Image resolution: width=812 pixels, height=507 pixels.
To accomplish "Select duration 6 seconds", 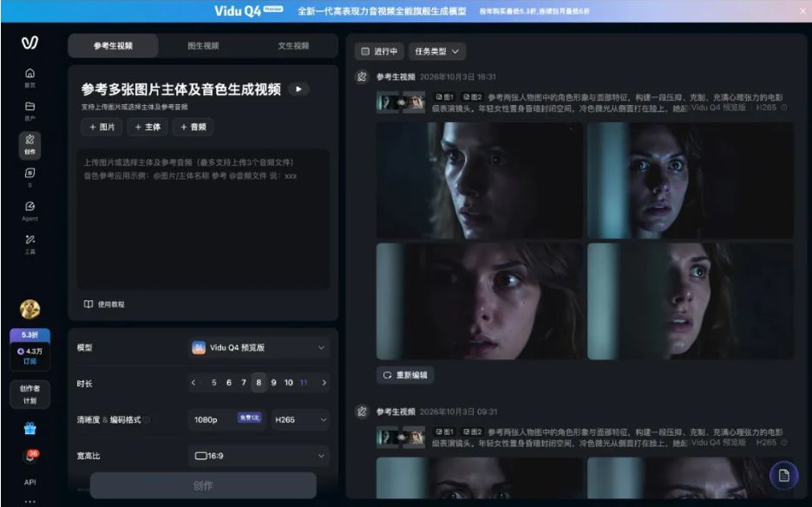I will point(229,383).
